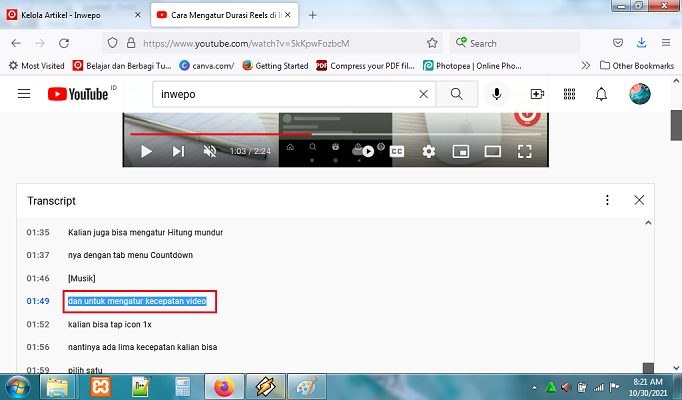This screenshot has width=682, height=400.
Task: Open Windows Explorer from taskbar
Action: [x=57, y=387]
